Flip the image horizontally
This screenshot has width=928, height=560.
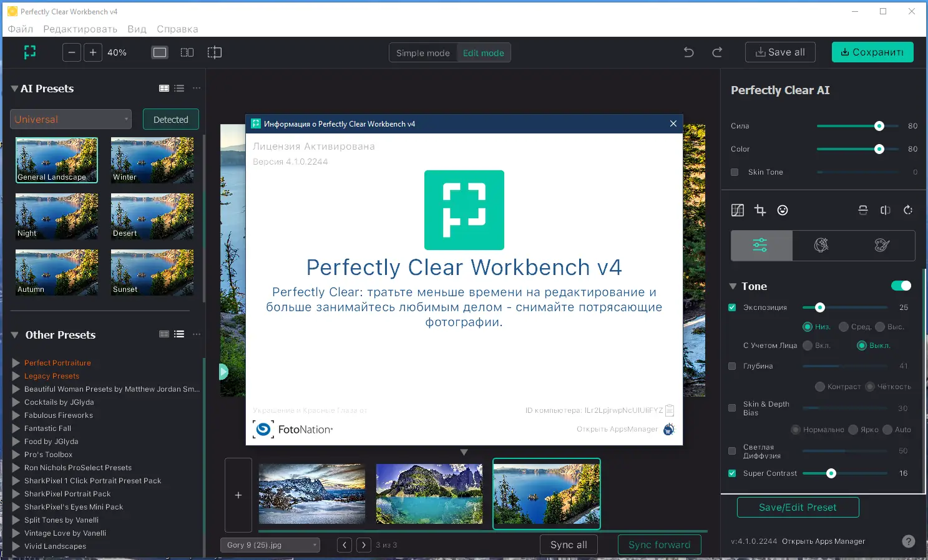tap(886, 210)
